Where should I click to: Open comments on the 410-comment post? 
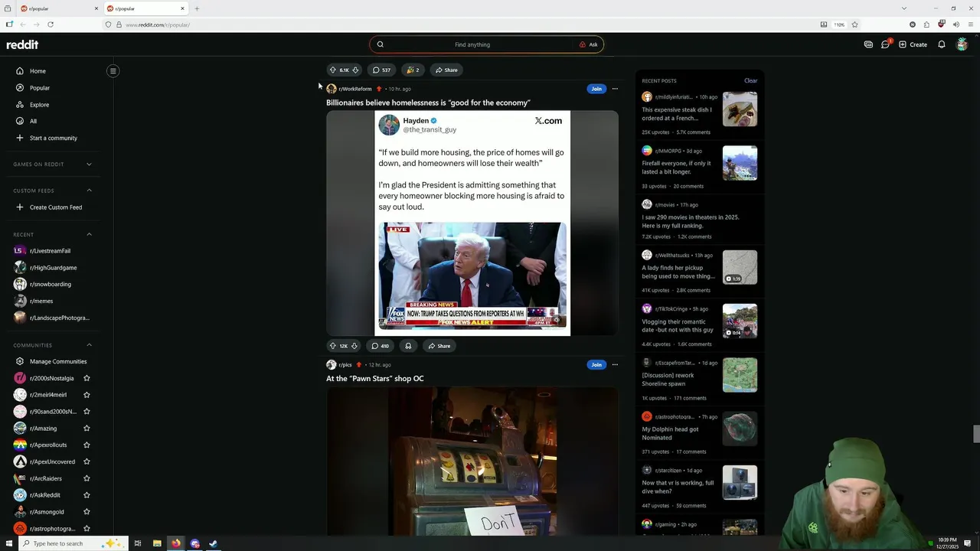[381, 346]
